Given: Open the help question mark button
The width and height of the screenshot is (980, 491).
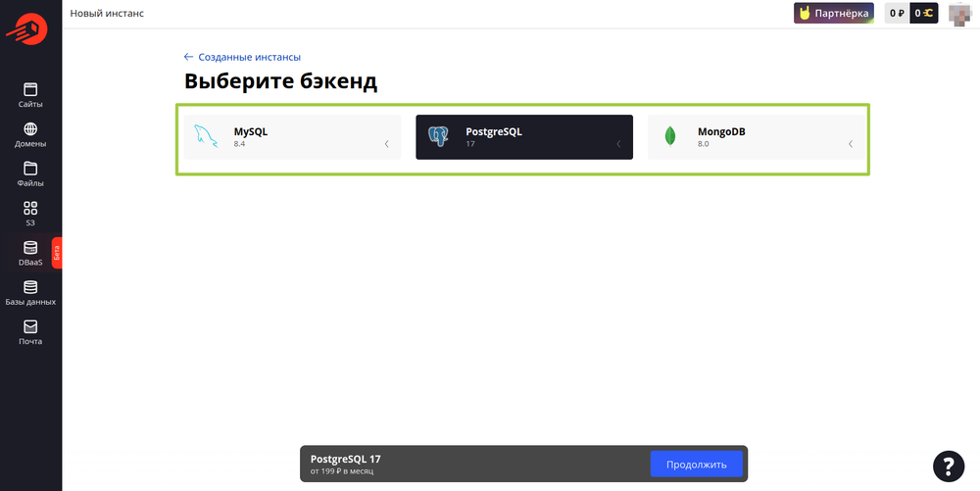Looking at the screenshot, I should (948, 466).
